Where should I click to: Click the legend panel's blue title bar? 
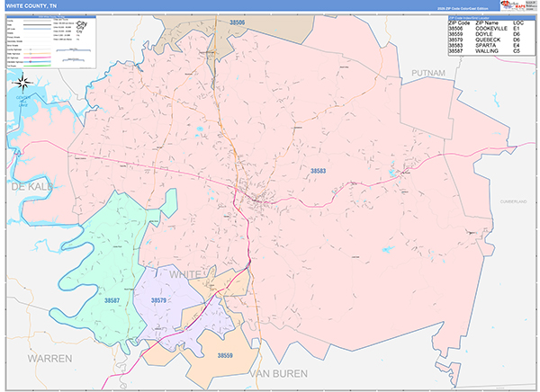pyautogui.click(x=51, y=16)
